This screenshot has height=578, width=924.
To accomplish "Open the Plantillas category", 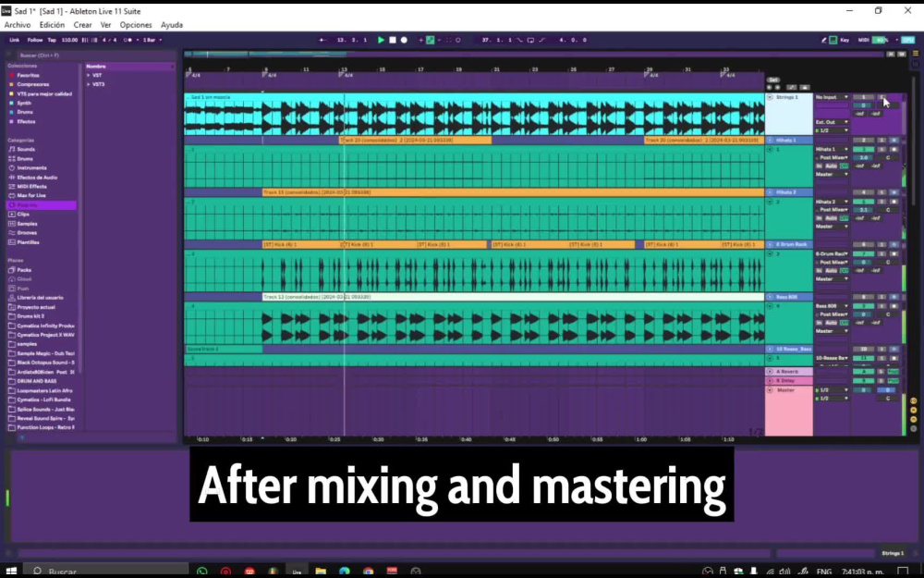I will 28,242.
